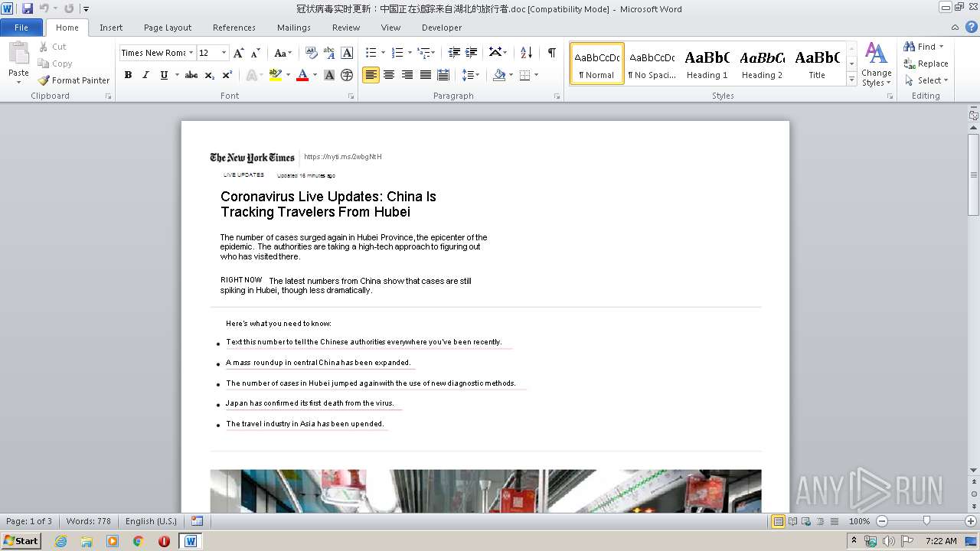Switch to the Mailings tab
Screen dimensions: 980x551
[x=294, y=28]
